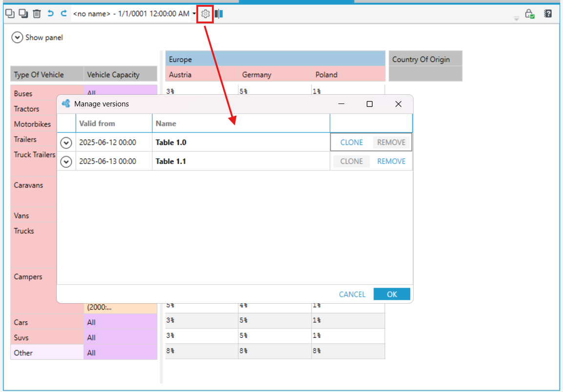Select the Germany column header

pos(275,75)
